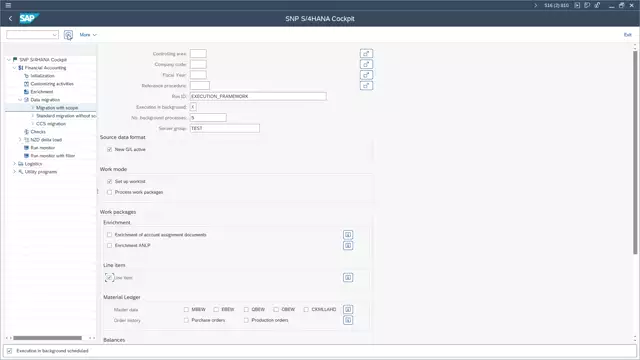Check the Purchase orders checkbox
Image resolution: width=640 pixels, height=360 pixels.
click(186, 320)
